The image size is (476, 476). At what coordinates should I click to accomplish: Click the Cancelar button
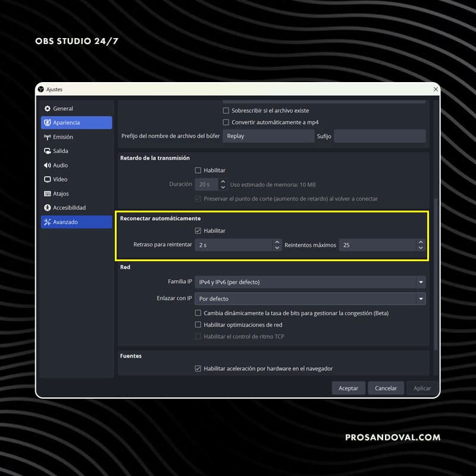click(386, 389)
